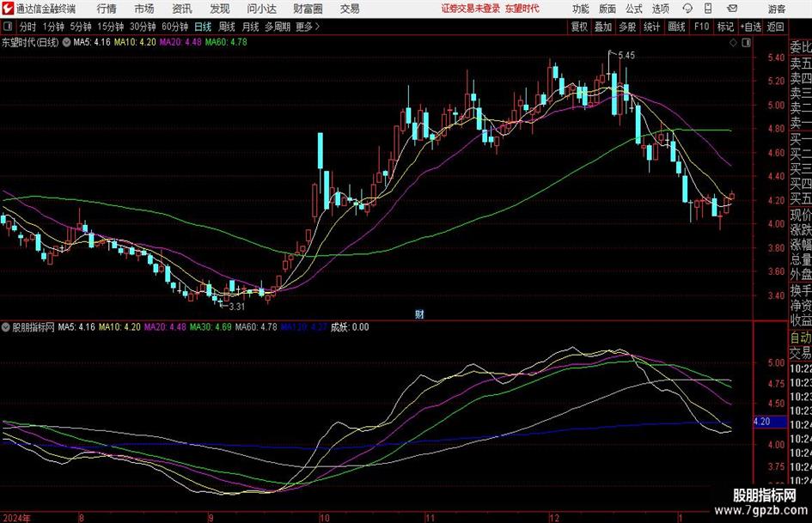Open the 市场 menu

point(144,9)
